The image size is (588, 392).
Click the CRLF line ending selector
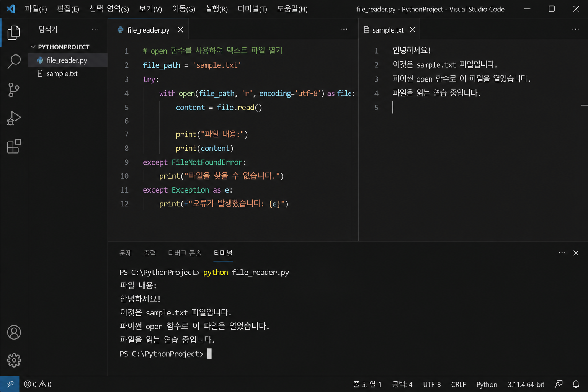click(x=458, y=384)
